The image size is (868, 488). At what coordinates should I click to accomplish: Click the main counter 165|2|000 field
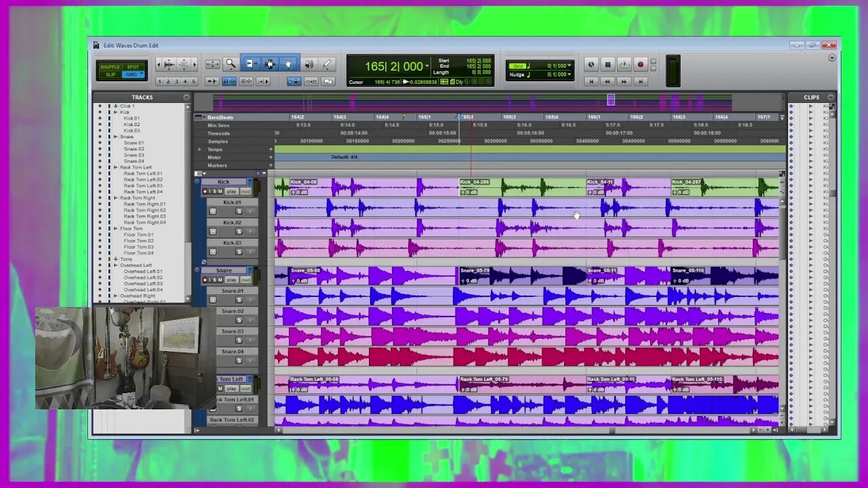pos(394,66)
